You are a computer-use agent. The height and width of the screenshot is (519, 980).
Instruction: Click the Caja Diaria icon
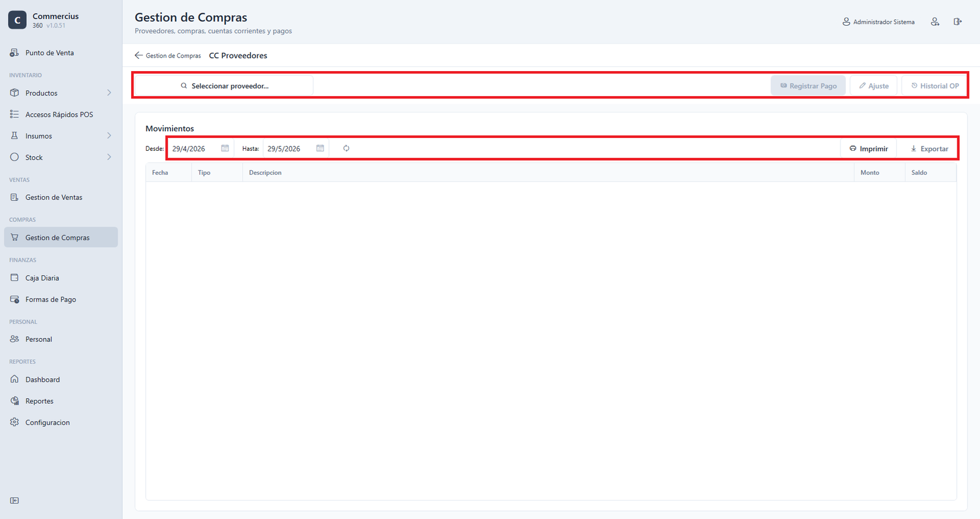15,278
